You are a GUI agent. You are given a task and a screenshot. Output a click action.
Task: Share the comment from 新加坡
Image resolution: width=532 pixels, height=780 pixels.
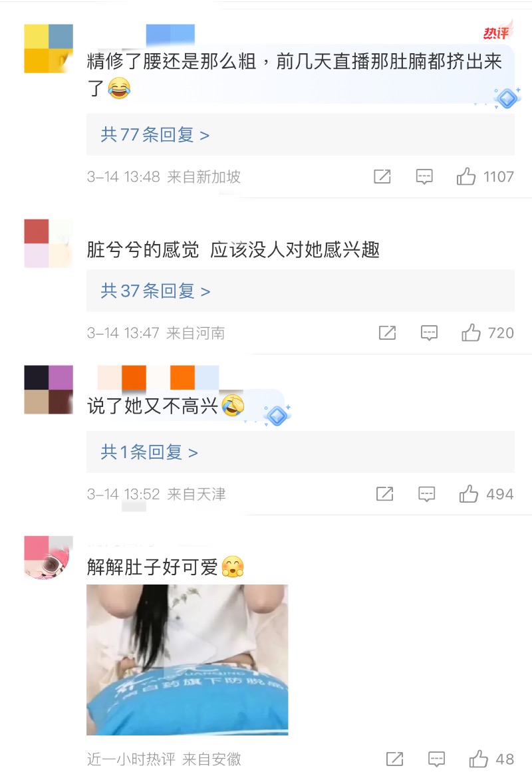[x=382, y=177]
